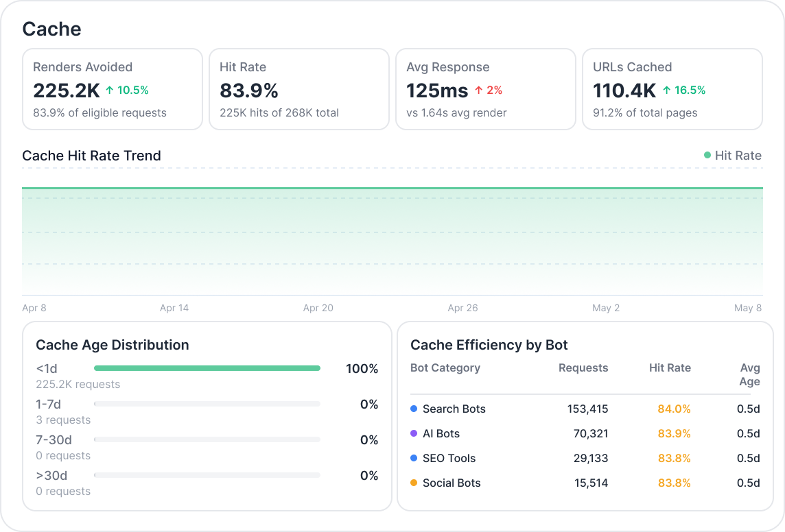Click the Cache Efficiency by Bot heading

489,345
